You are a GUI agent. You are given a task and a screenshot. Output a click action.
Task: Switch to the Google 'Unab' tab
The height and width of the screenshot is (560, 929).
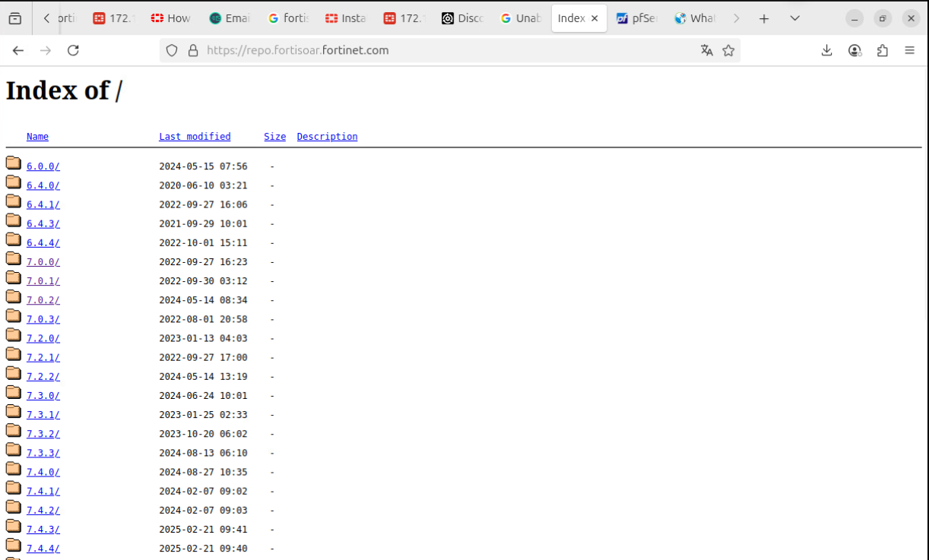[522, 18]
